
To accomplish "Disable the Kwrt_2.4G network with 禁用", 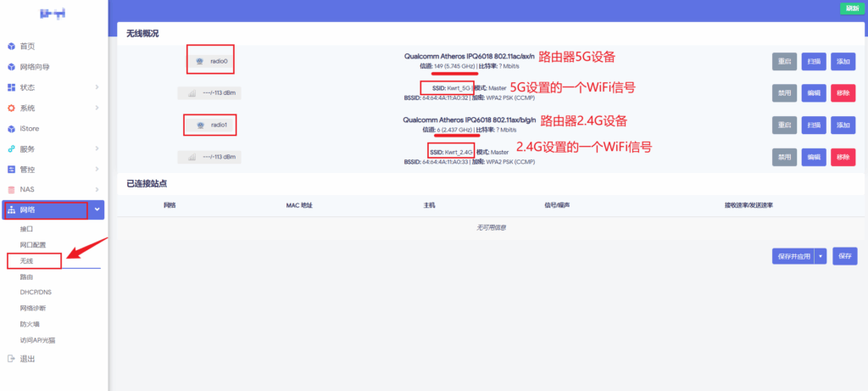I will (784, 157).
